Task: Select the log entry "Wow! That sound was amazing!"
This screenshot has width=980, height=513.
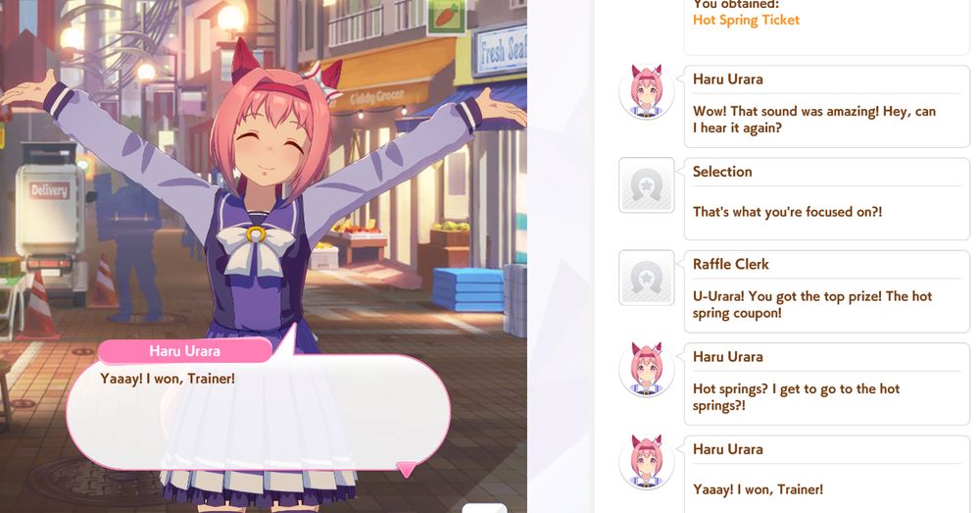Action: (827, 106)
